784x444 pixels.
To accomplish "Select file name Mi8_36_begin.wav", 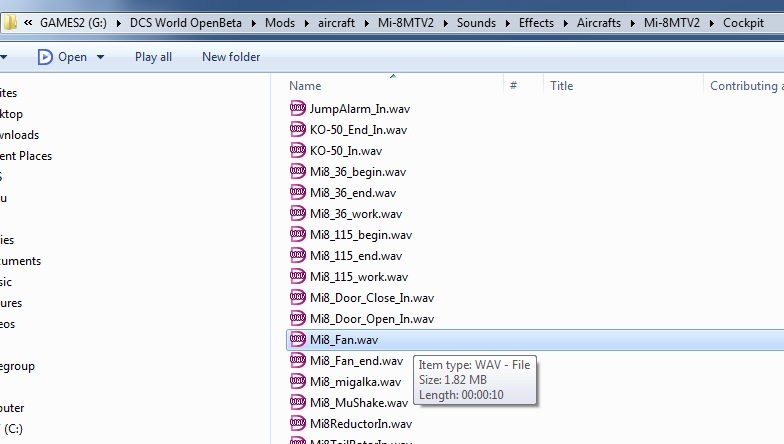I will click(358, 172).
